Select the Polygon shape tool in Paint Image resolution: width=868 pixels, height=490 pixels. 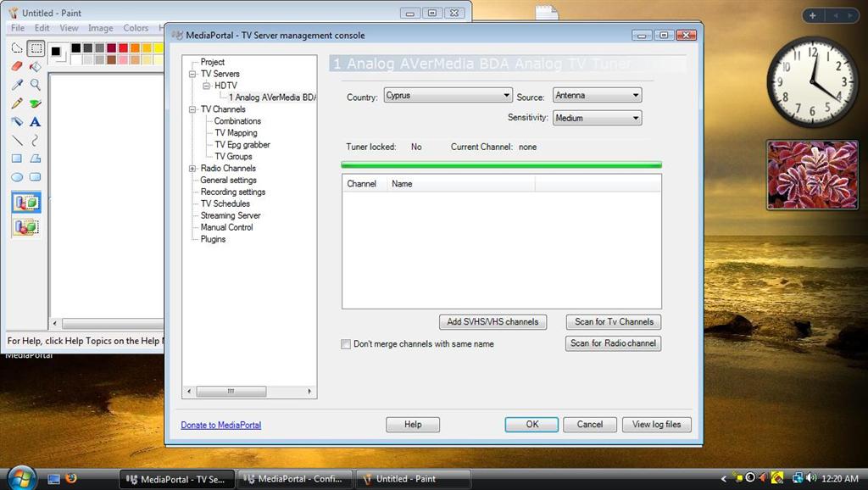36,159
